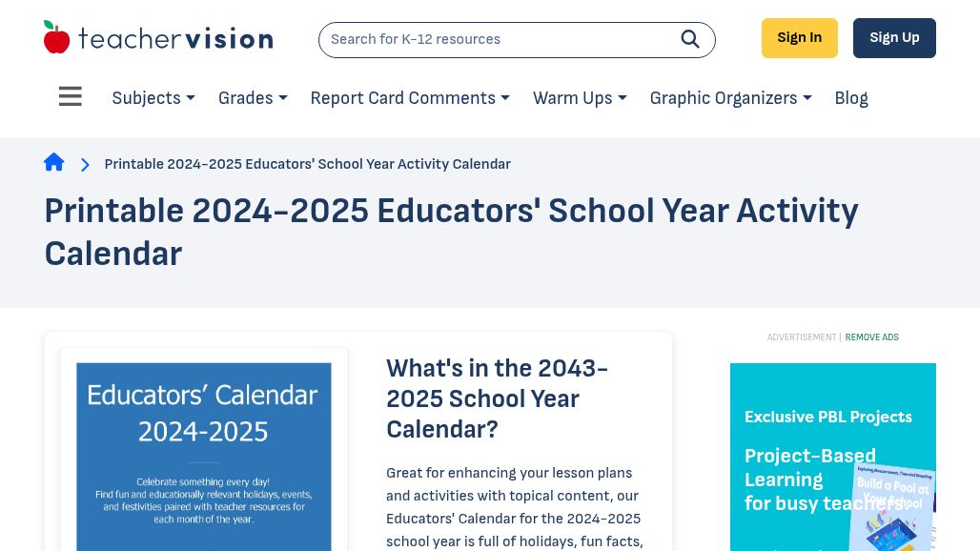Click the blue home breadcrumb icon

53,162
